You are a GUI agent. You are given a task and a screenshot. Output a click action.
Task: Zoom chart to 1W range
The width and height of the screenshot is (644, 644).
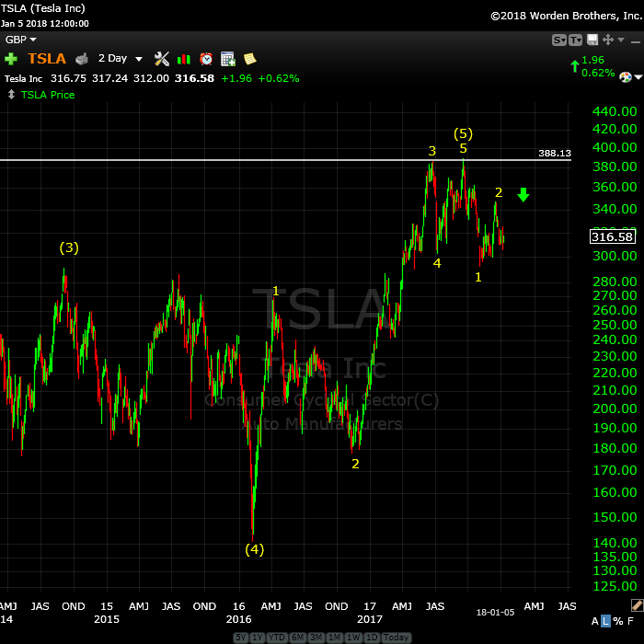point(353,637)
